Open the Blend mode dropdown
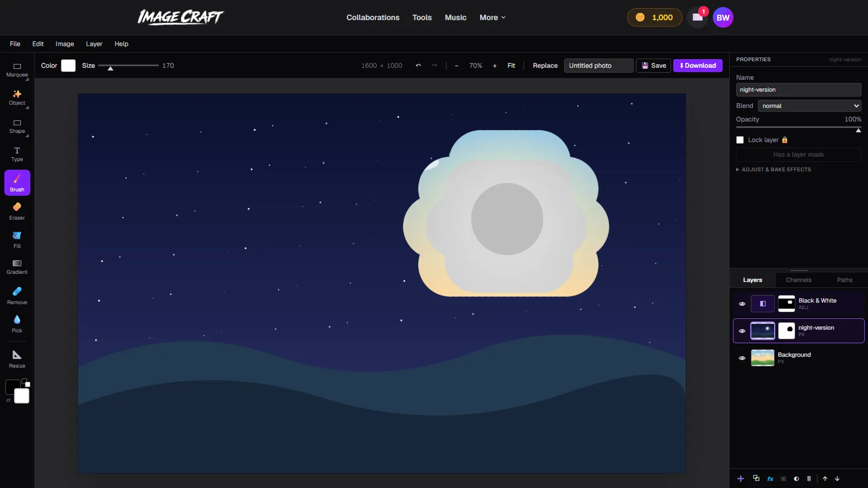This screenshot has height=488, width=868. pos(809,106)
